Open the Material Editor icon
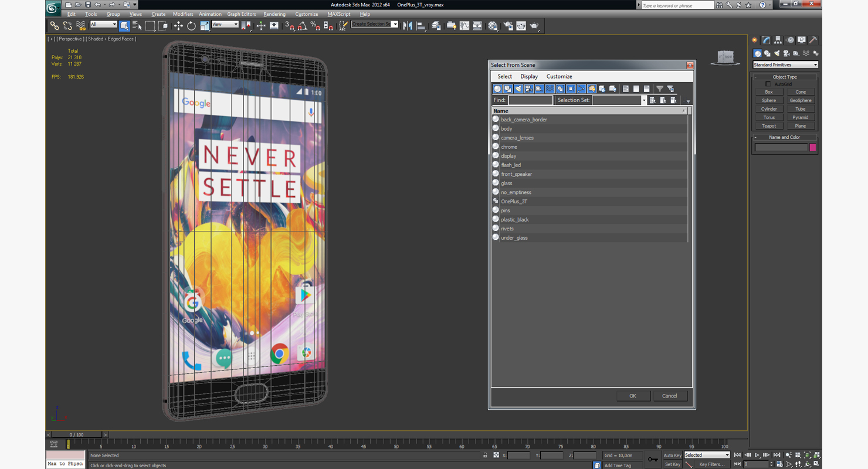 [x=493, y=26]
